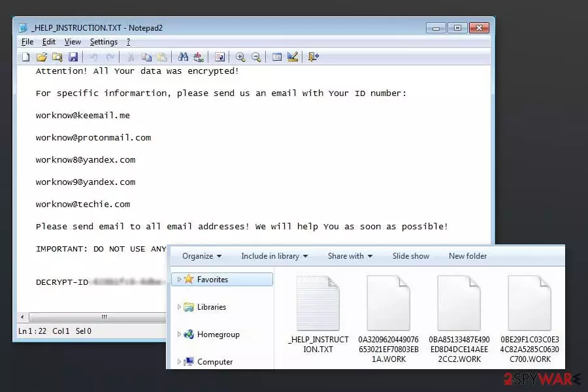Open the Settings menu
588x392 pixels.
(x=103, y=42)
